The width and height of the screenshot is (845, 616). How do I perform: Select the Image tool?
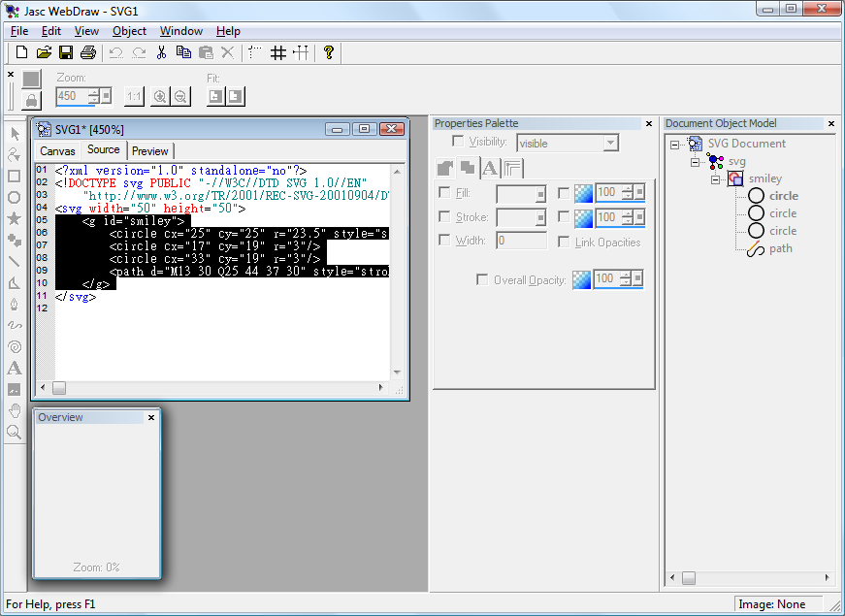tap(15, 389)
